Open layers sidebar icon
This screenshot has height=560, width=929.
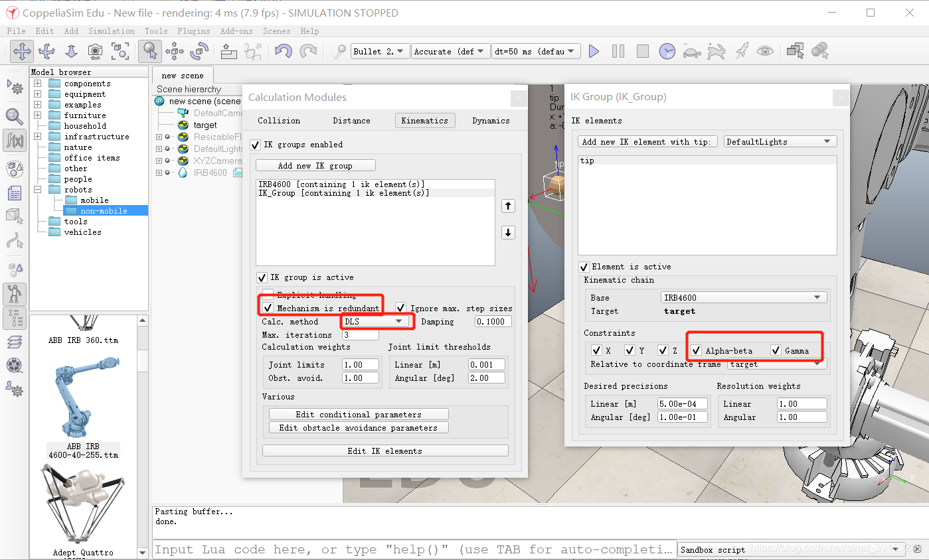(x=15, y=342)
